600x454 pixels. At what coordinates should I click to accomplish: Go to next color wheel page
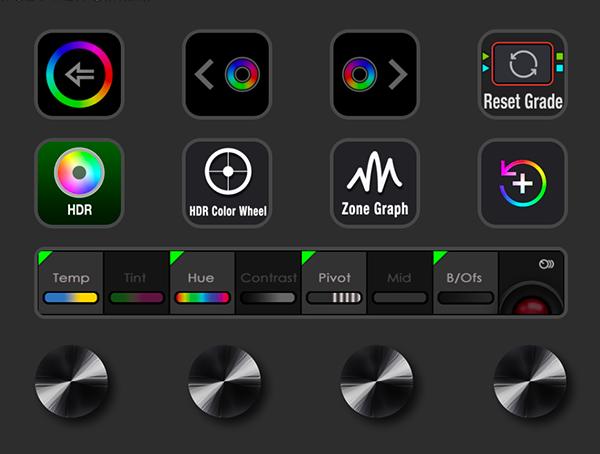point(375,74)
